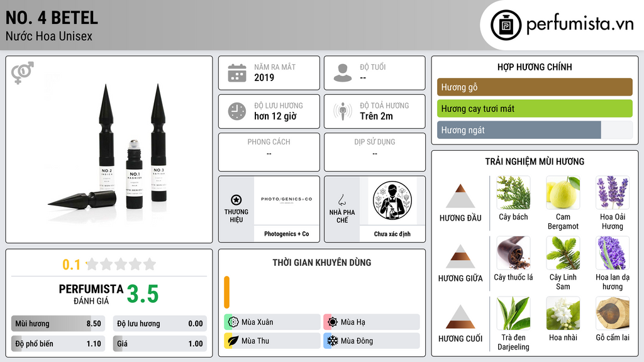Click the Độ lưu hương 0.00 score bar

pos(160,324)
